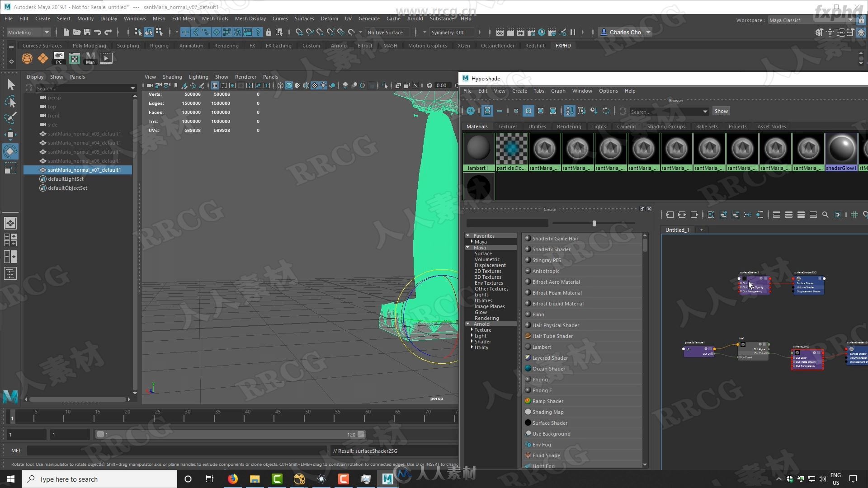868x488 pixels.
Task: Click the MEL script language button
Action: pyautogui.click(x=16, y=450)
